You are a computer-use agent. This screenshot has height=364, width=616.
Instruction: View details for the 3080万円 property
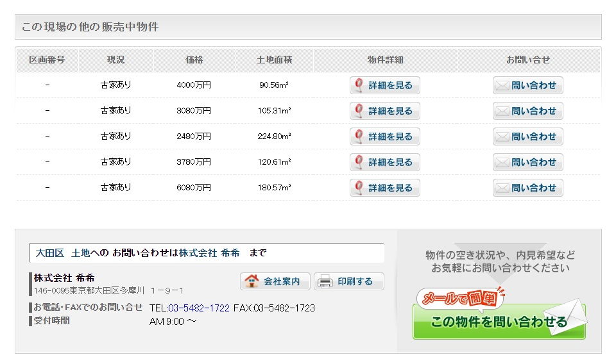(x=385, y=111)
